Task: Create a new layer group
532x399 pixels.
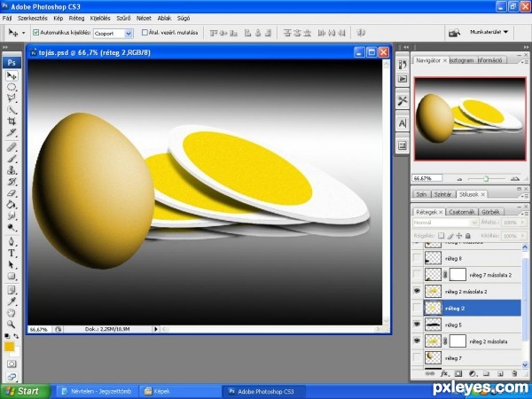Action: click(x=486, y=373)
